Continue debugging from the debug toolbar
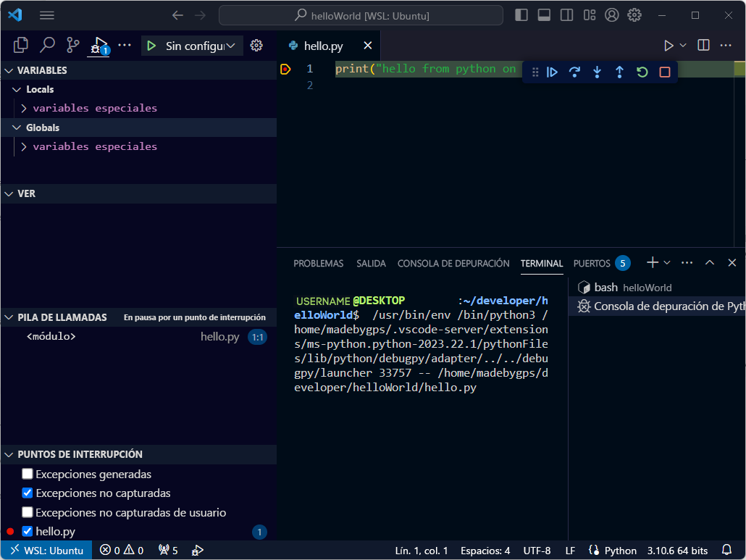The height and width of the screenshot is (560, 746). click(x=552, y=72)
